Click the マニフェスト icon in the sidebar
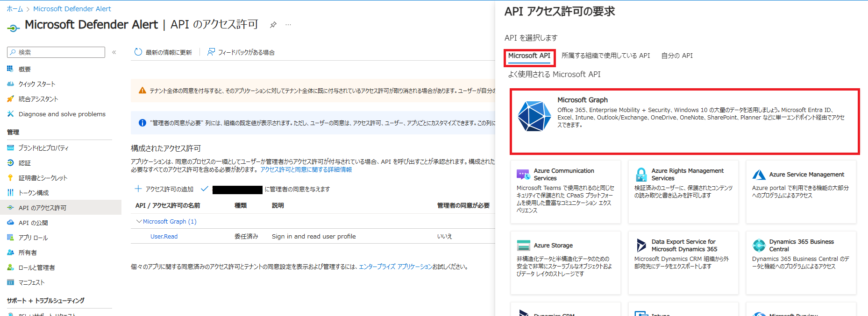This screenshot has width=868, height=316. tap(10, 282)
